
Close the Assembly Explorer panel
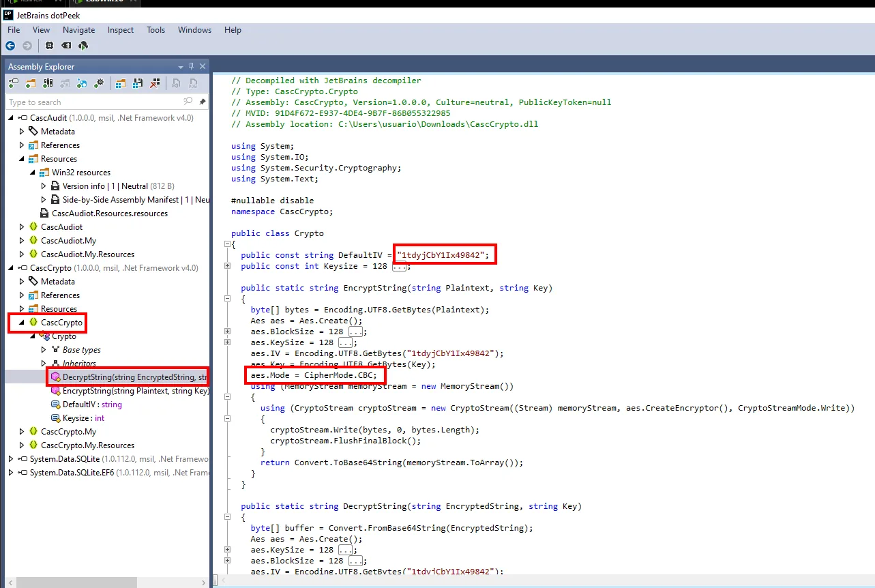point(203,66)
